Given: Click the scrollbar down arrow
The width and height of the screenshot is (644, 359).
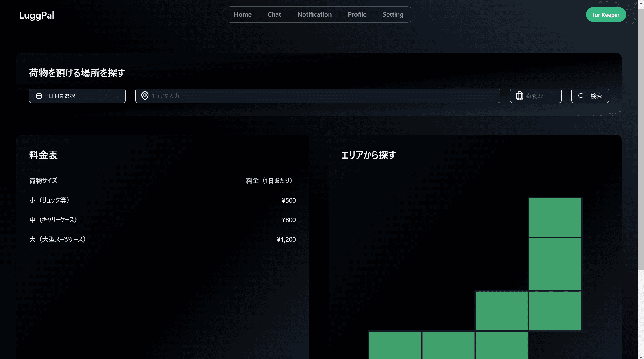Looking at the screenshot, I should click(641, 357).
